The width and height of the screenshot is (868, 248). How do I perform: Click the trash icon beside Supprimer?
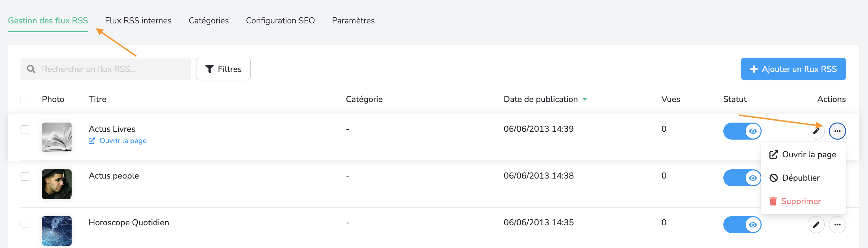tap(773, 201)
